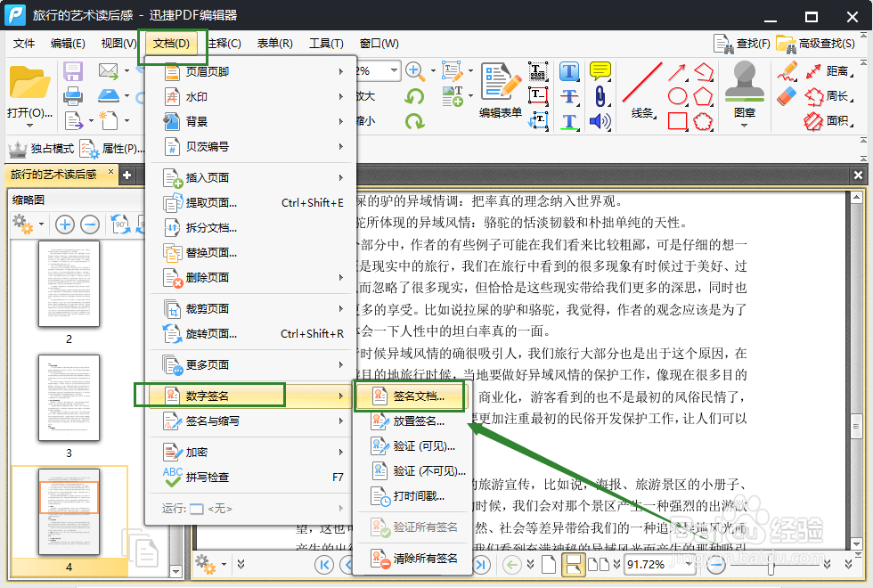
Task: Open the 贝茨编号 submenu
Action: point(251,147)
